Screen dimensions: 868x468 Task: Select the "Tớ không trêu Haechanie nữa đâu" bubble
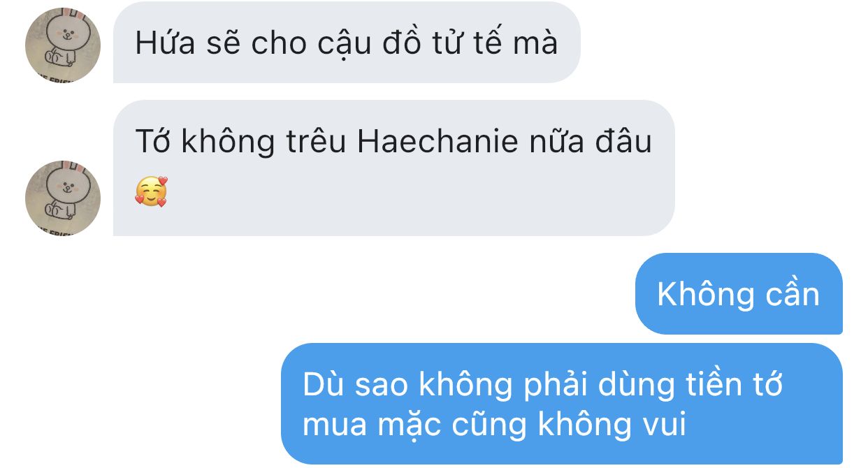click(x=393, y=168)
